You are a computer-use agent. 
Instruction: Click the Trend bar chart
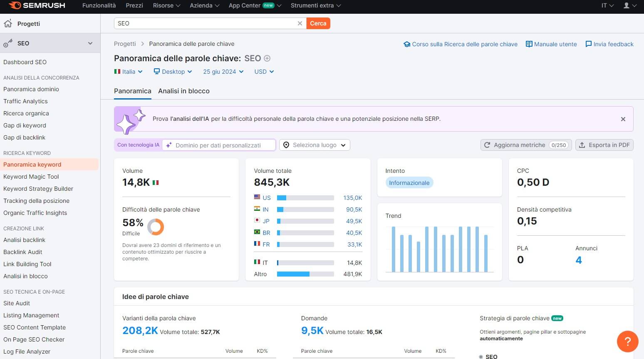tap(439, 249)
